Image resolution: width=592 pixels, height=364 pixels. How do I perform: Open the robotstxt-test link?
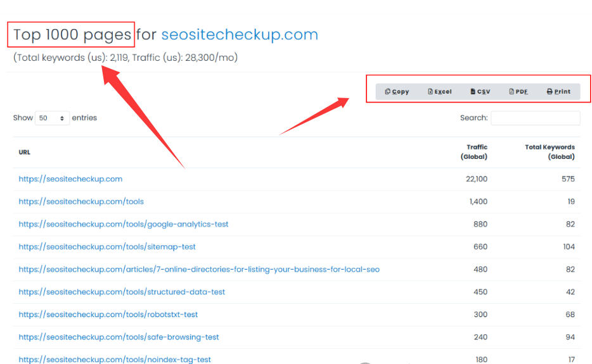[108, 315]
